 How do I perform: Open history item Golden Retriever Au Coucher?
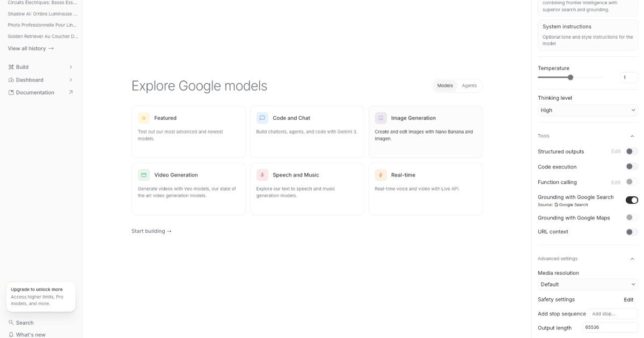42,36
